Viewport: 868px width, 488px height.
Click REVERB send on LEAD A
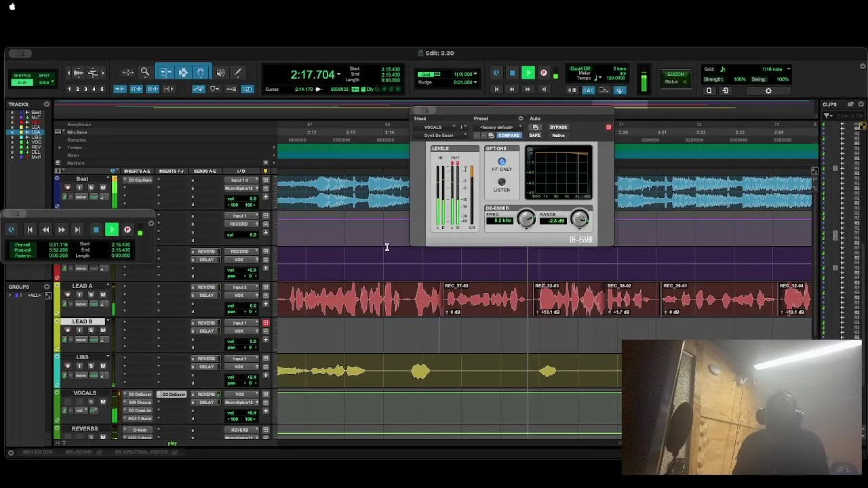205,287
